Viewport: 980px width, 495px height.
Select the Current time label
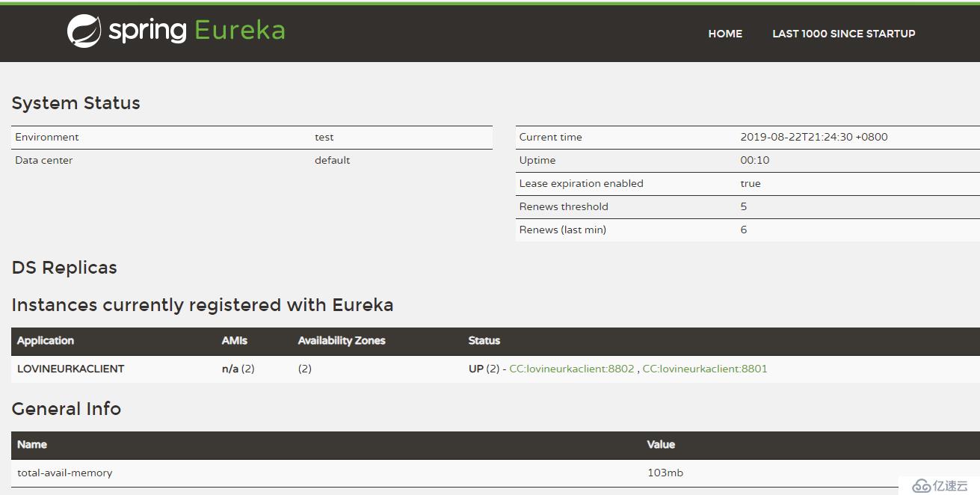(x=551, y=137)
